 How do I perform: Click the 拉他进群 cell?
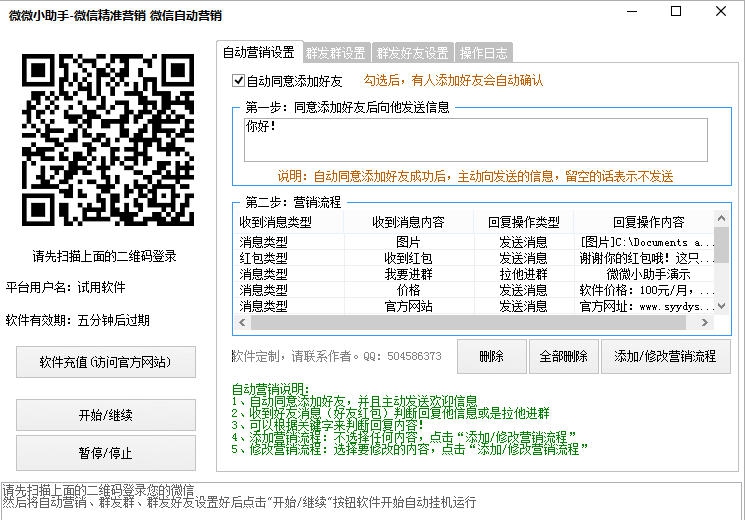[524, 274]
